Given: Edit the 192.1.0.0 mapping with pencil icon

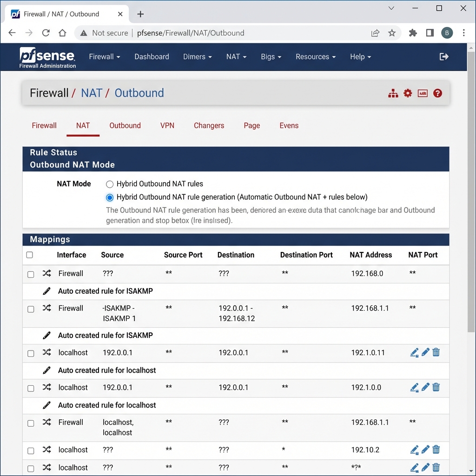Looking at the screenshot, I should click(425, 387).
